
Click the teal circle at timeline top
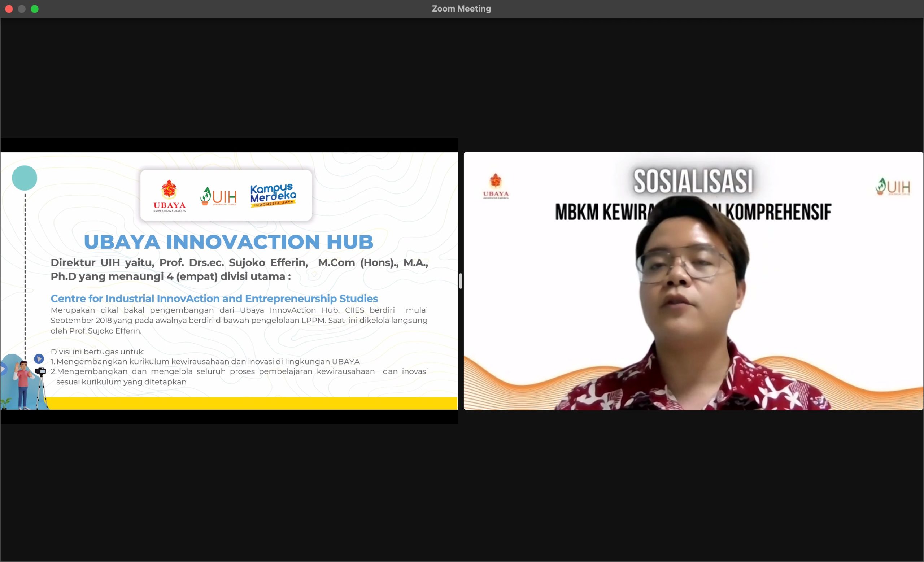click(x=25, y=178)
